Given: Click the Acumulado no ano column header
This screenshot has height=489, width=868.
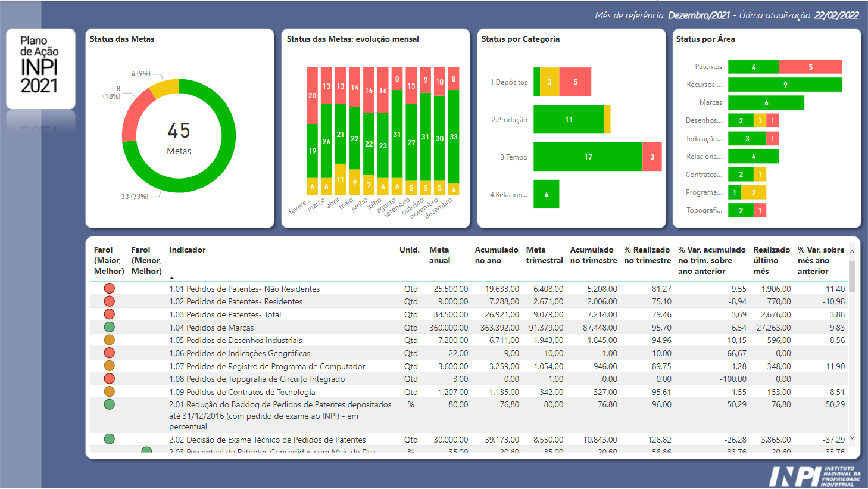Looking at the screenshot, I should (496, 255).
